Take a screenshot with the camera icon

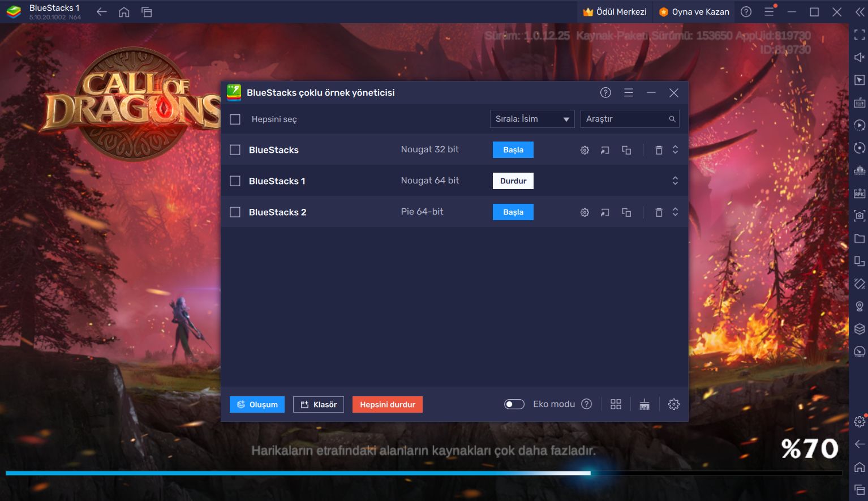[860, 216]
